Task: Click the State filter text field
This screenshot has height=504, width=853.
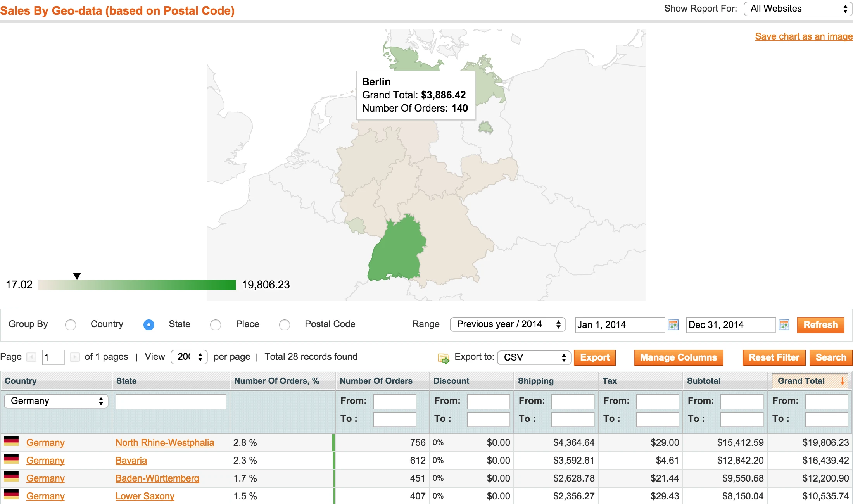Action: click(x=171, y=401)
